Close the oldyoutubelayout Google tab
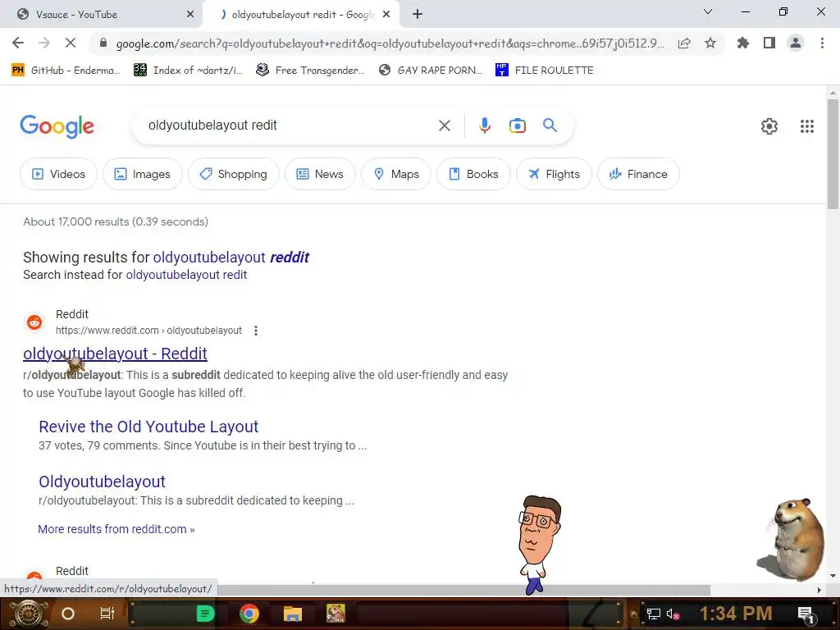This screenshot has width=840, height=630. tap(386, 15)
